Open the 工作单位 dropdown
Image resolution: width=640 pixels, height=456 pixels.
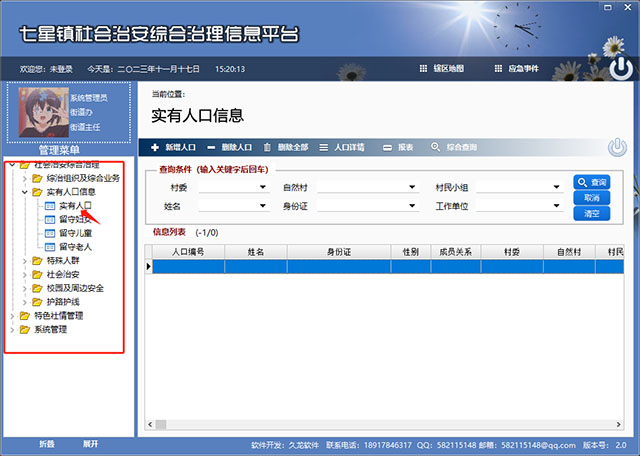pos(556,205)
